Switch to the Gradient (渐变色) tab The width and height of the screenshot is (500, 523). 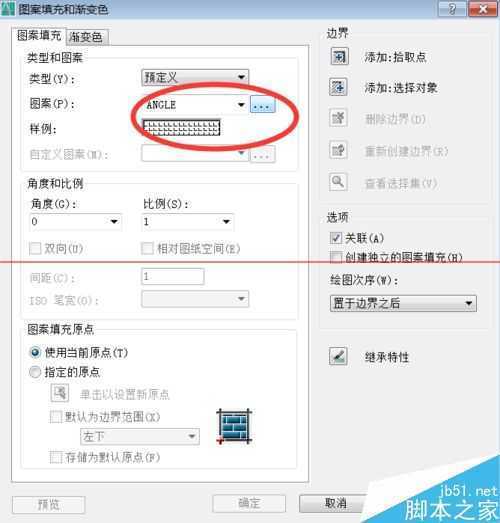86,37
